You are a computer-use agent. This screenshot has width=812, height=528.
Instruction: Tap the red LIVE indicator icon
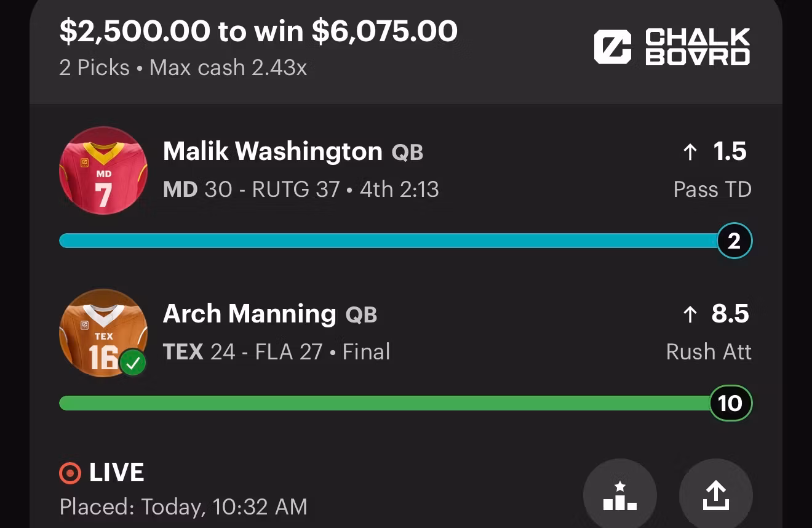[x=70, y=473]
